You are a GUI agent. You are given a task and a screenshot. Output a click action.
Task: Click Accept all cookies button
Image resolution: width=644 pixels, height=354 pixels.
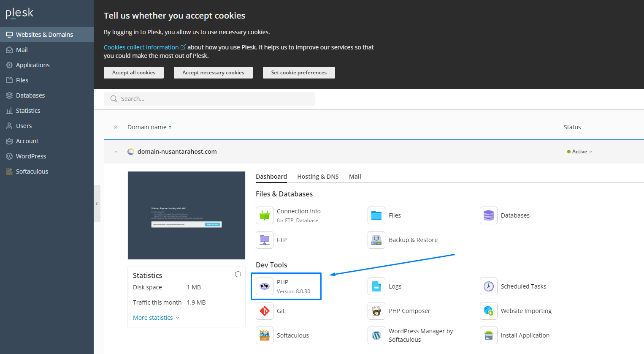pos(134,73)
